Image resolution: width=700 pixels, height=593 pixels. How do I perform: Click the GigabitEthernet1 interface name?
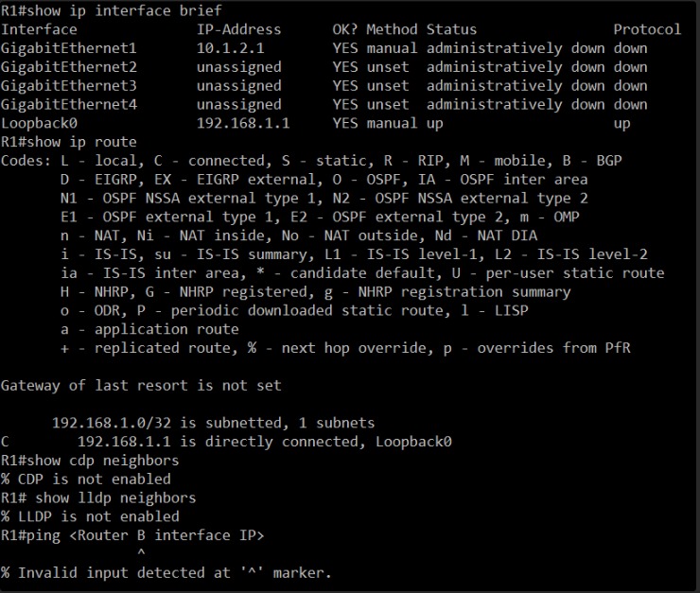(x=69, y=48)
